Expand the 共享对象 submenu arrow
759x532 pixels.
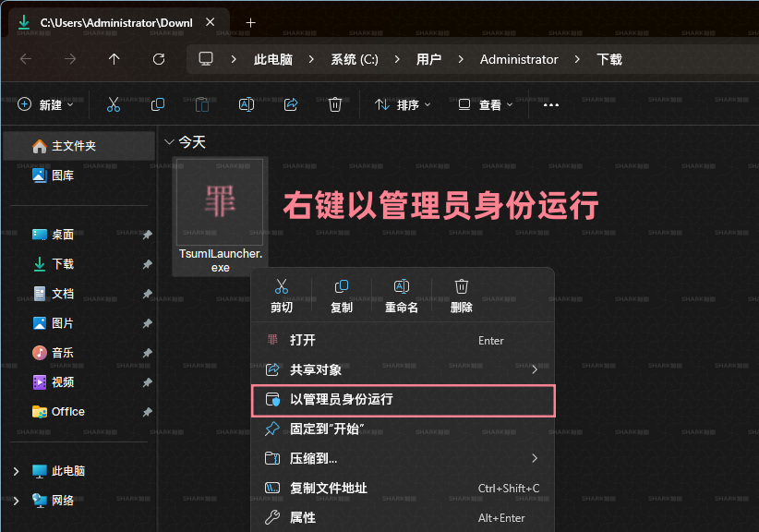(x=535, y=369)
